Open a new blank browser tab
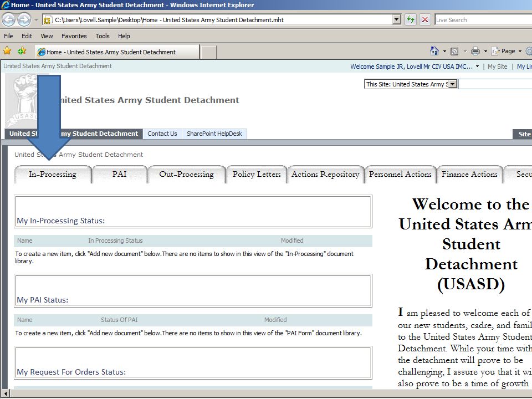The image size is (532, 399). coord(209,52)
